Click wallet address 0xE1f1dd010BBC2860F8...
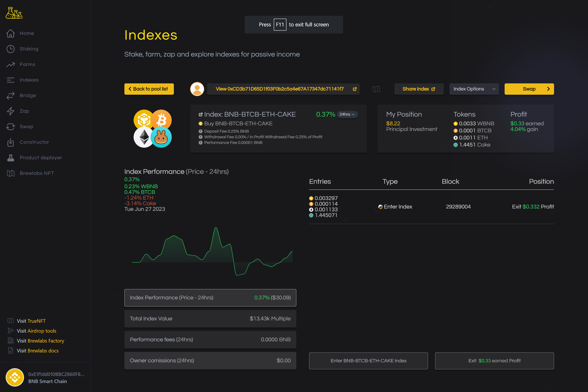This screenshot has height=392, width=588. point(56,374)
